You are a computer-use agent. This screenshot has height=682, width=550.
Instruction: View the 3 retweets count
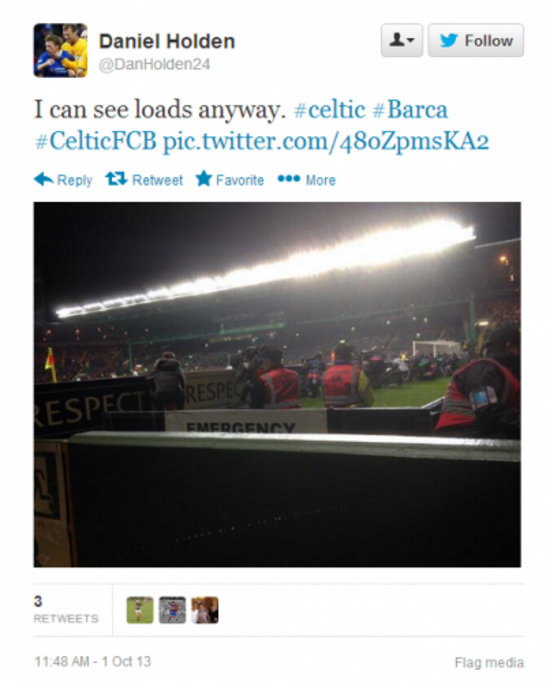66,609
